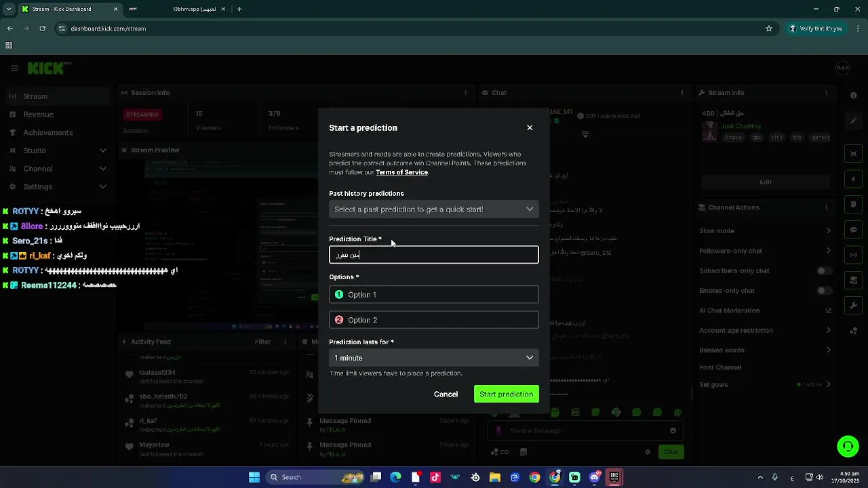Screen dimensions: 868x488
Task: Click Edit in Stream info panel
Action: 766,182
